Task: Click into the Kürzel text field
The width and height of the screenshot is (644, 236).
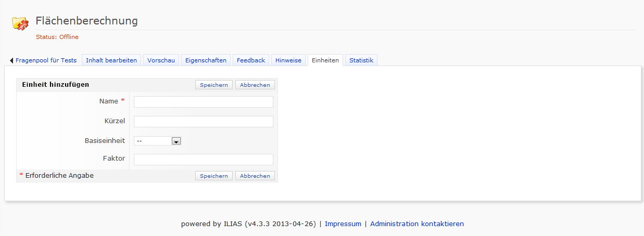Action: click(203, 122)
